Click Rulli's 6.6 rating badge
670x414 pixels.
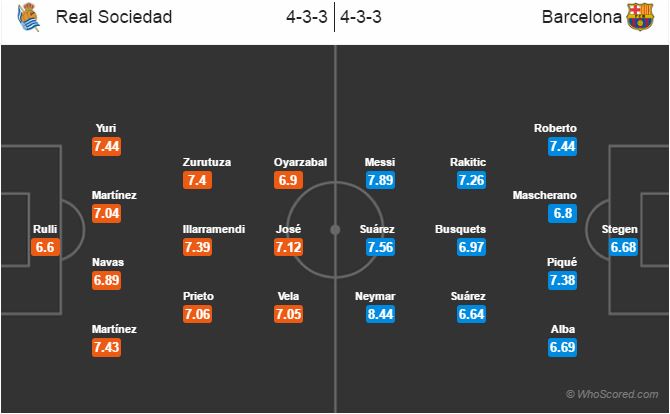click(x=45, y=247)
